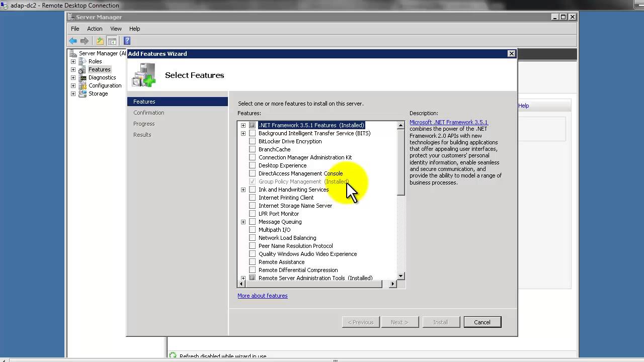Viewport: 644px width, 362px height.
Task: Open the Help menu
Action: tap(134, 29)
